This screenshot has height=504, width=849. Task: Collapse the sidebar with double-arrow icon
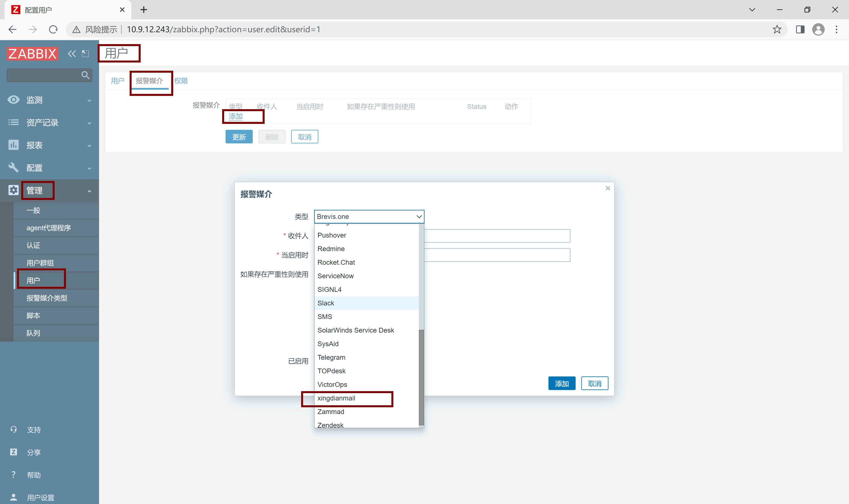(x=72, y=54)
